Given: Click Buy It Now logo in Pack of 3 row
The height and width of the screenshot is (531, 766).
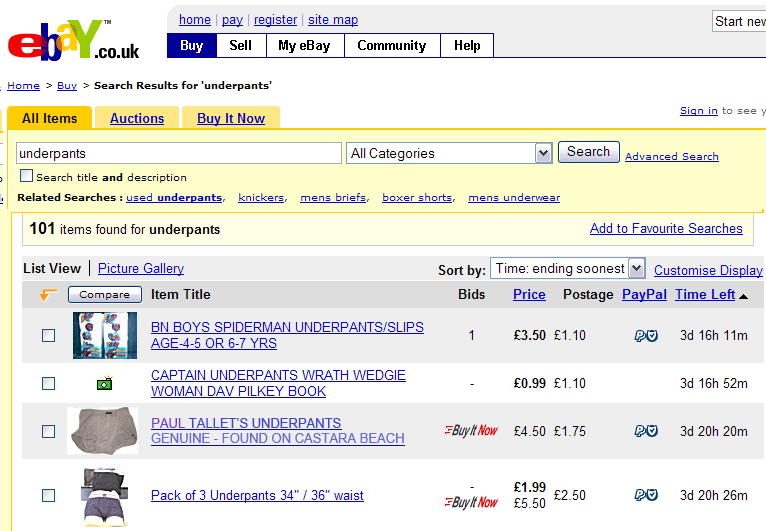Looking at the screenshot, I should tap(471, 502).
